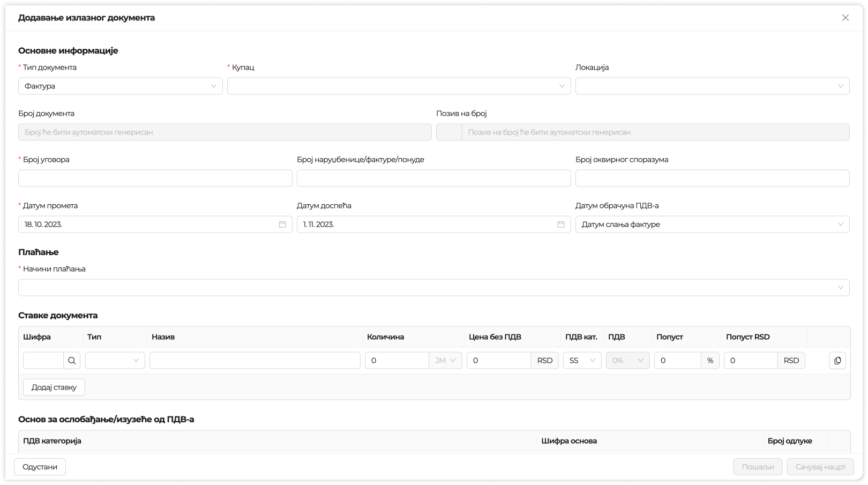Close the Додавање излазног документа dialog
This screenshot has height=485, width=868.
[845, 18]
